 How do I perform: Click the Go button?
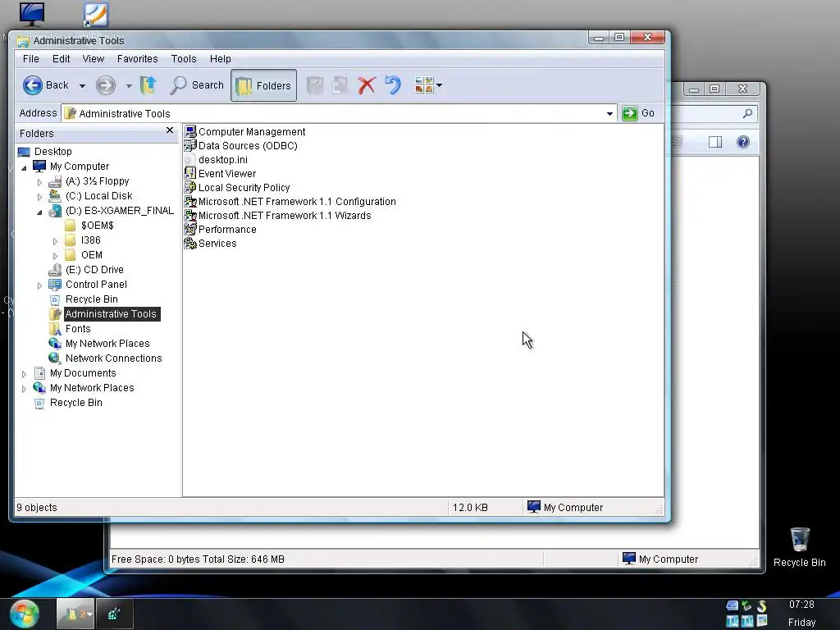pos(639,113)
